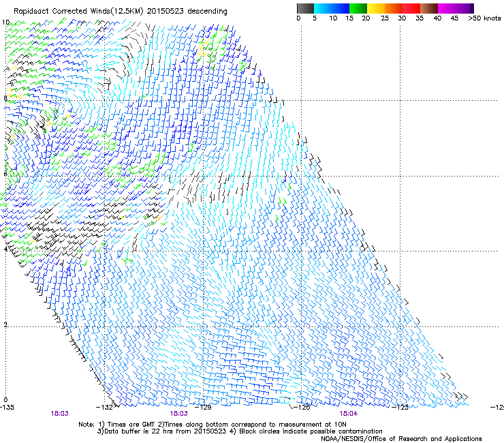Click the latitude label '8'
504x443 pixels.
5,98
